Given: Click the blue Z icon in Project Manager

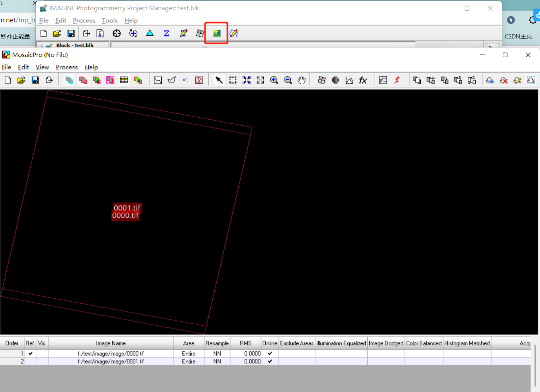Looking at the screenshot, I should click(x=166, y=33).
